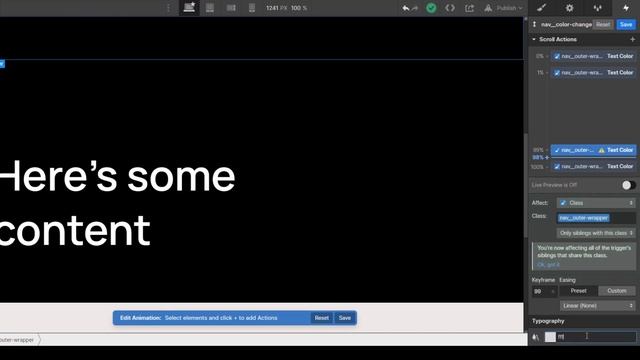The height and width of the screenshot is (360, 640).
Task: Open Only siblings with this class dropdown
Action: pyautogui.click(x=596, y=233)
